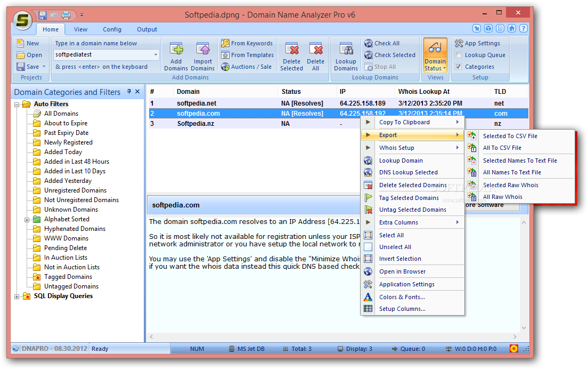Click the Delete Selected icon
Image resolution: width=588 pixels, height=369 pixels.
(x=292, y=49)
